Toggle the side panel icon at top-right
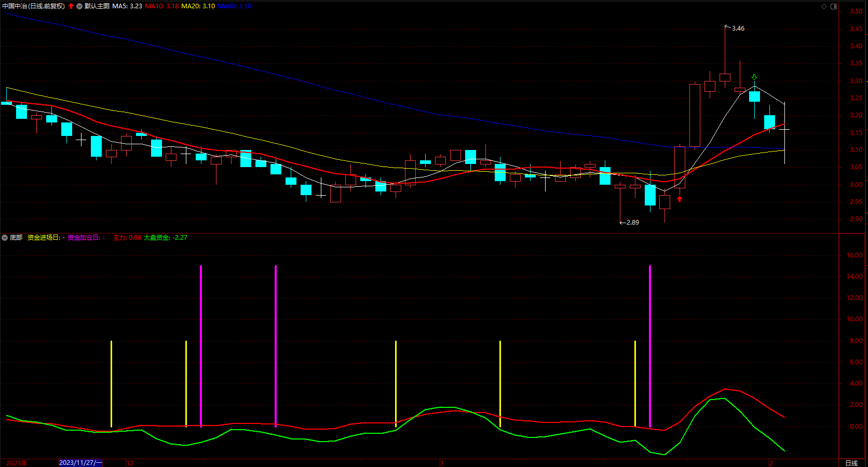 [834, 6]
